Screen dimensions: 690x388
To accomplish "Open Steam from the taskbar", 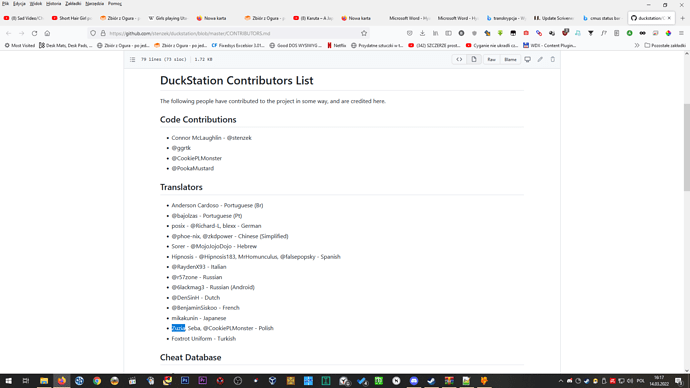I will pos(431,381).
